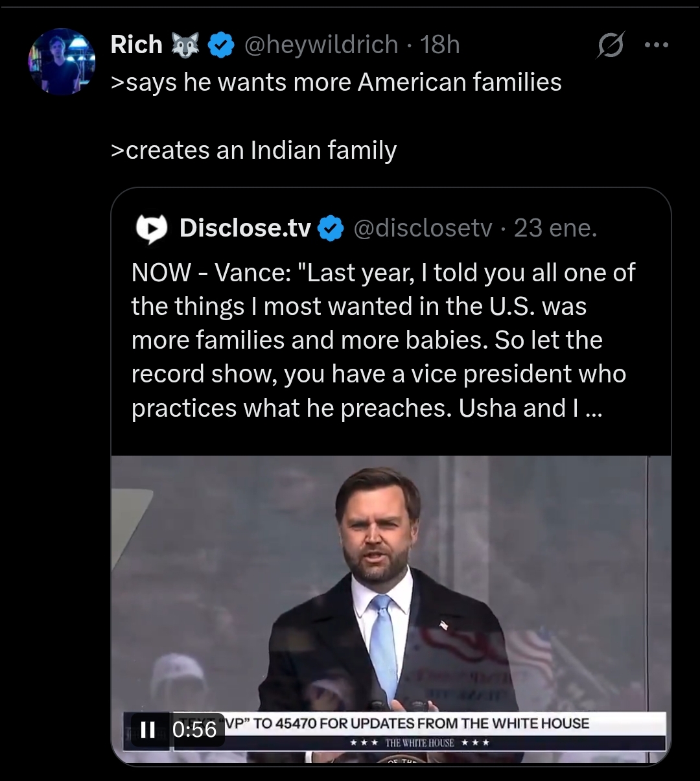Click the 0:56 video time indicator
Image resolution: width=700 pixels, height=781 pixels.
[x=194, y=730]
